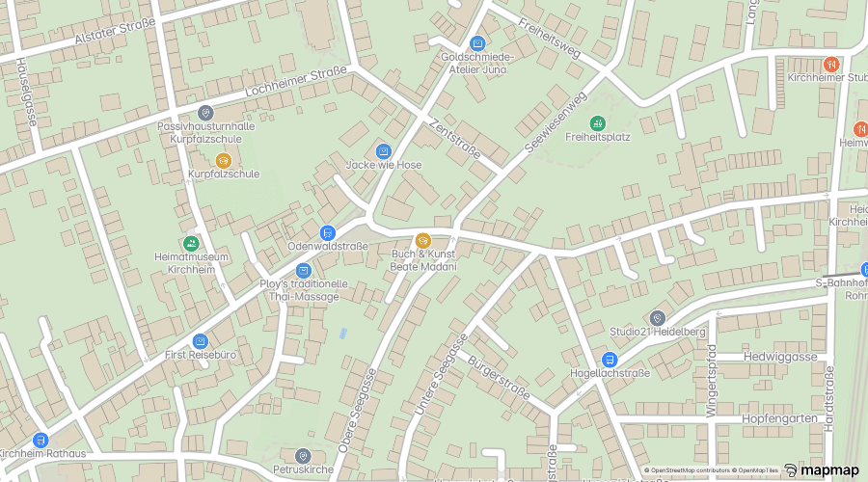This screenshot has width=868, height=482.
Task: Click the Jacke wie Hose shop icon
Action: pos(383,151)
